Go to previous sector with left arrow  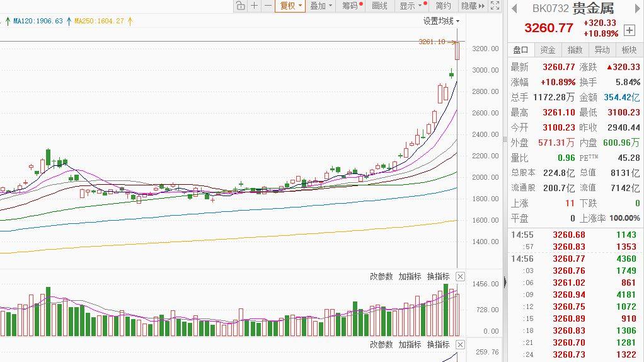[x=515, y=8]
